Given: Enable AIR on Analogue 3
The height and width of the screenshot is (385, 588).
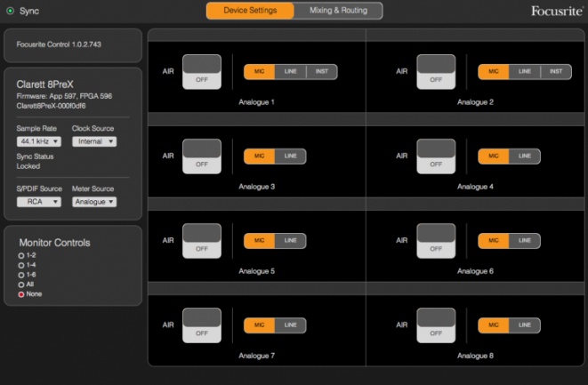Looking at the screenshot, I should pos(202,156).
